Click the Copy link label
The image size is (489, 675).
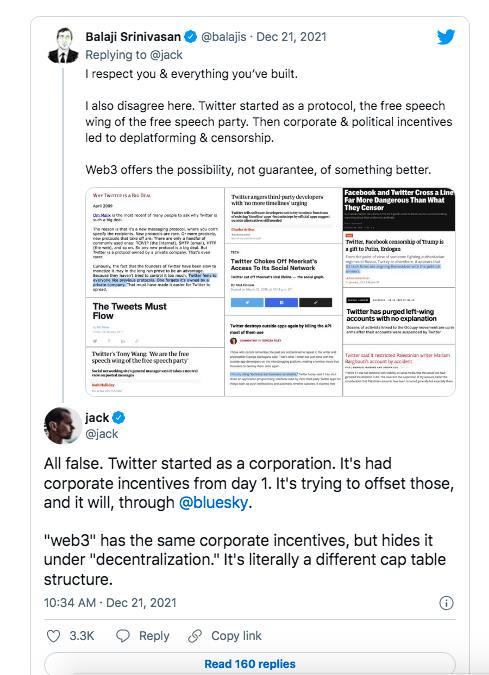point(236,636)
